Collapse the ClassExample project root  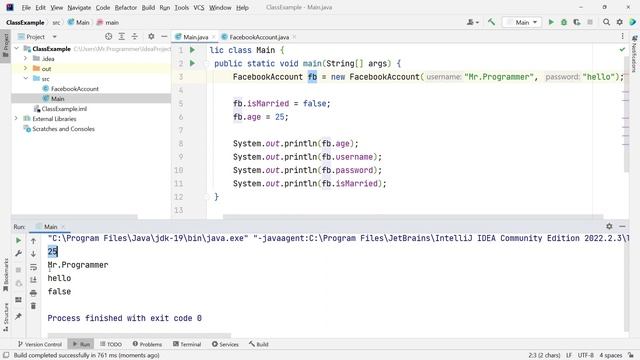(17, 49)
